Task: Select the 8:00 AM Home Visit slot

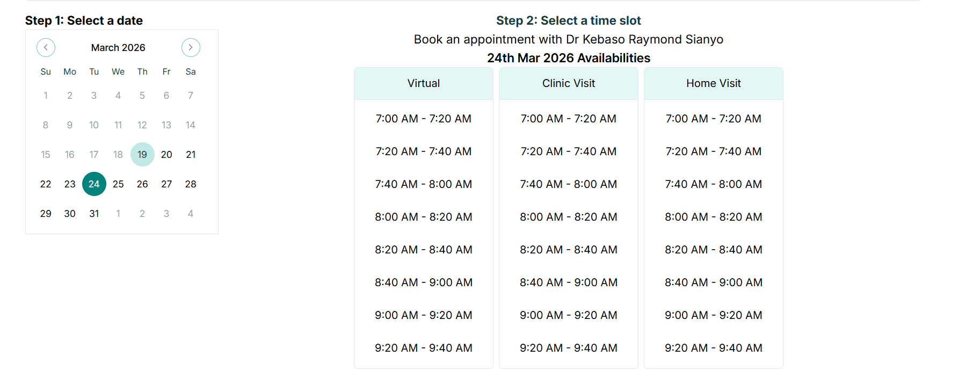Action: click(713, 217)
